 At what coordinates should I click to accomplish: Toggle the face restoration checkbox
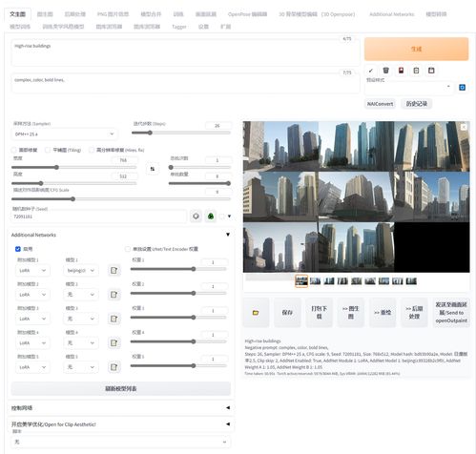click(x=13, y=150)
